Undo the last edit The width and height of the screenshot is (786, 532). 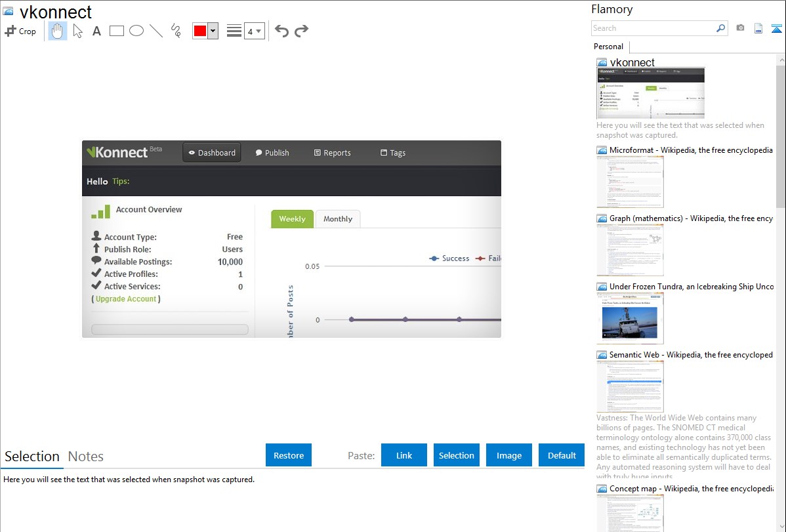click(x=281, y=31)
